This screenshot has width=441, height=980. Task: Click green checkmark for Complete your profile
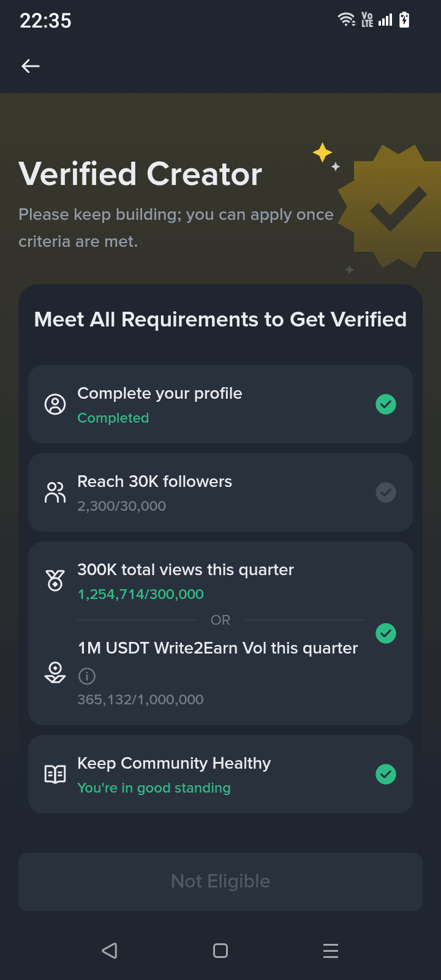[x=386, y=404]
